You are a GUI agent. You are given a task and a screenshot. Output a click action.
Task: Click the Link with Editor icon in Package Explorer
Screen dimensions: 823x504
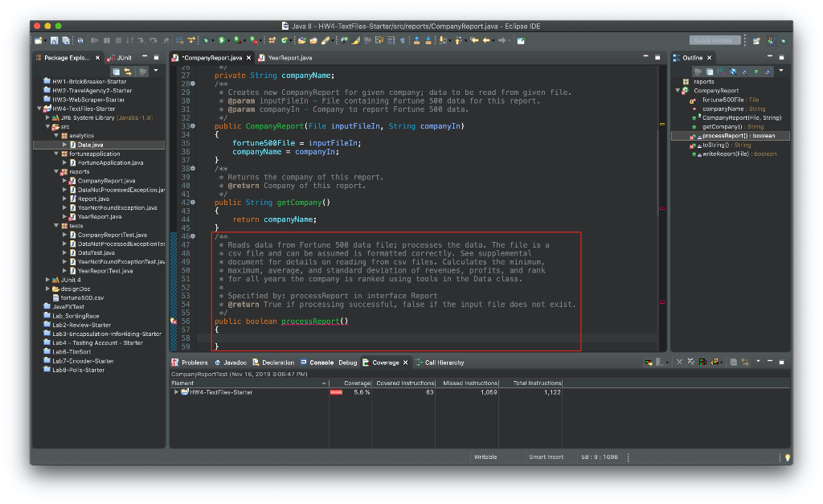click(x=127, y=72)
